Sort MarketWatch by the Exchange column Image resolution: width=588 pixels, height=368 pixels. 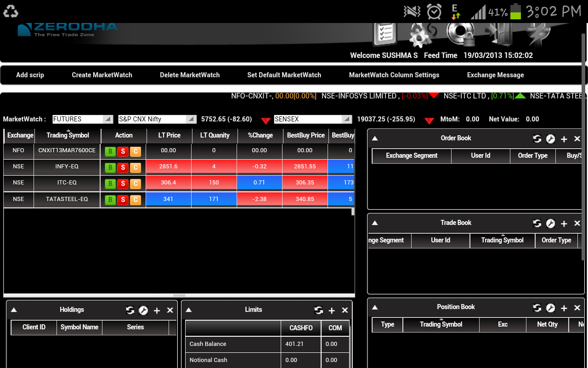pos(19,135)
